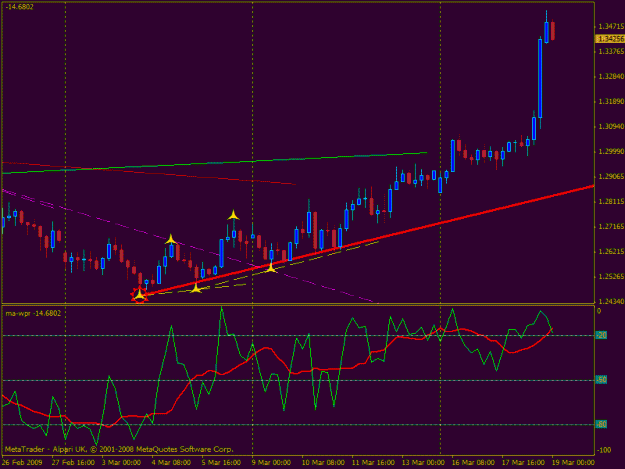Click the 1.29065 price label
Image resolution: width=625 pixels, height=469 pixels.
tap(611, 177)
